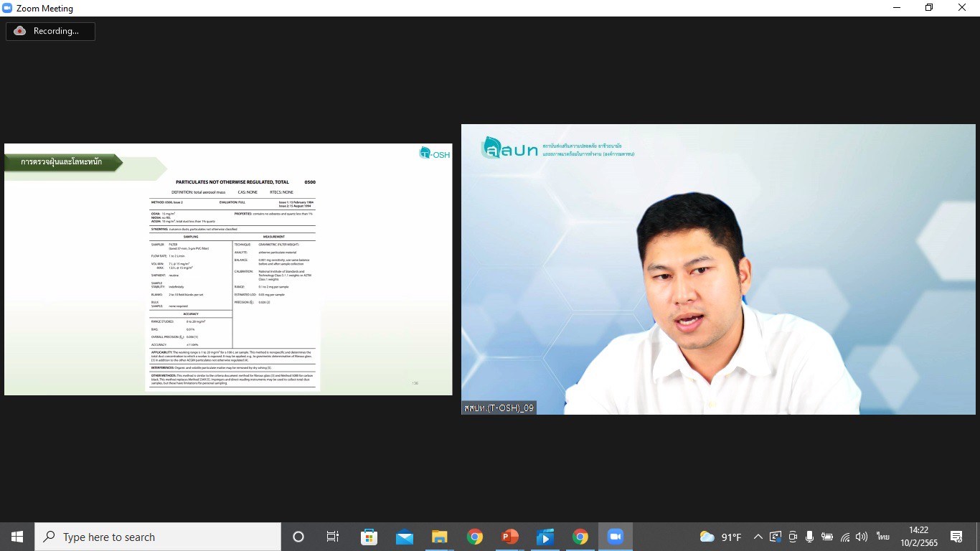
Task: Open the notification Action Center
Action: coord(956,537)
